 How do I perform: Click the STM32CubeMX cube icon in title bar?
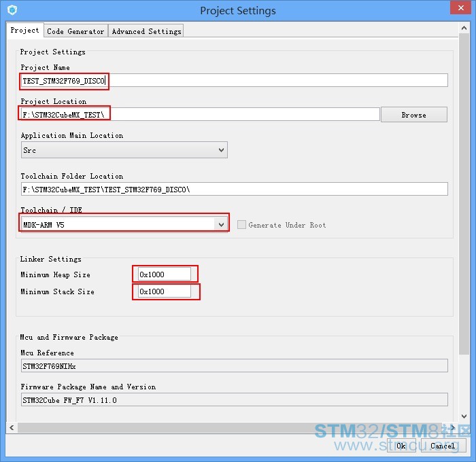(12, 10)
